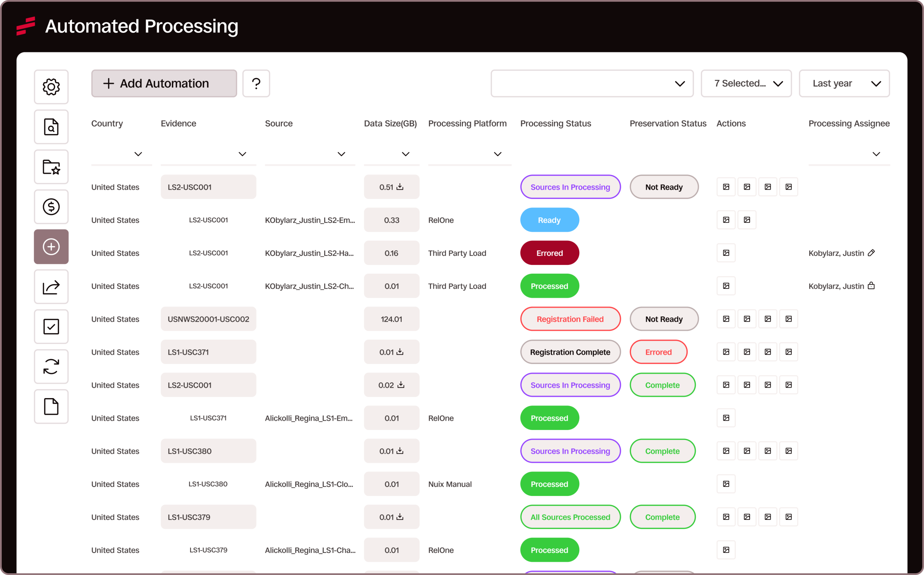
Task: Open the checkmark tasks sidebar icon
Action: coord(51,327)
